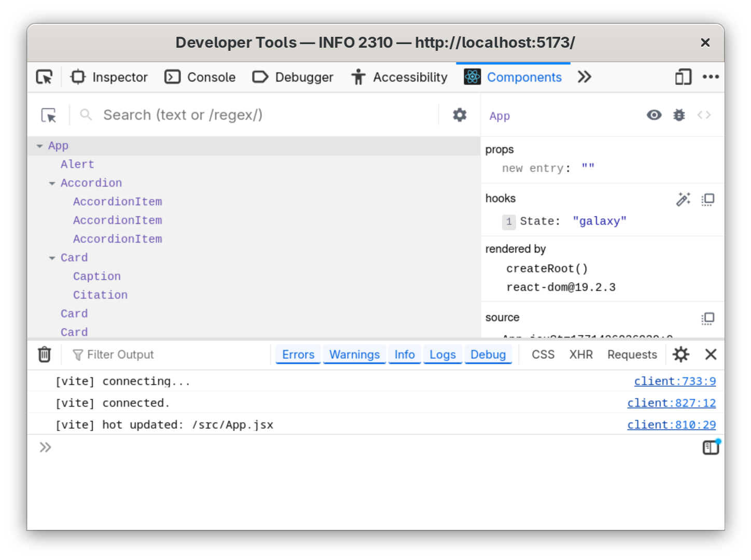This screenshot has width=751, height=560.
Task: Collapse the Accordion tree node
Action: pyautogui.click(x=52, y=184)
